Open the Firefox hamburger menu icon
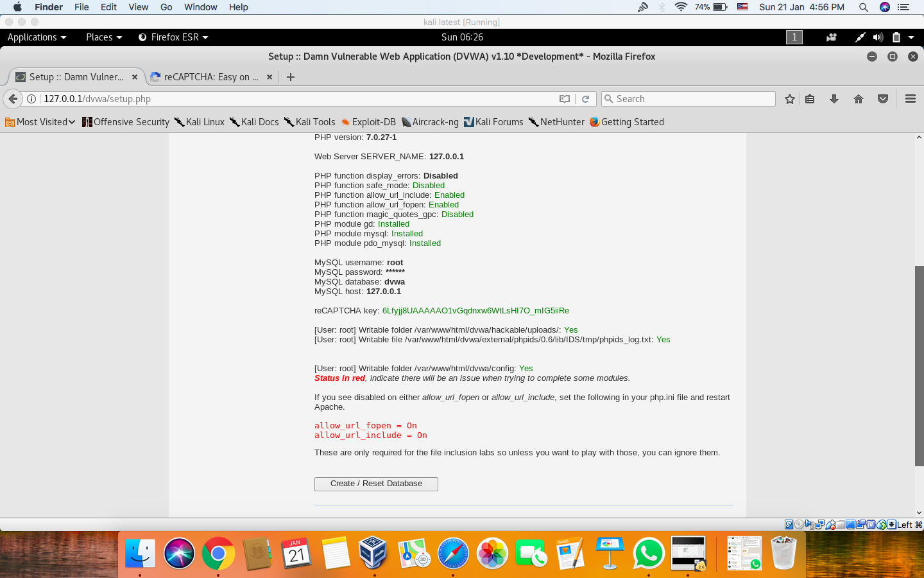 click(x=911, y=99)
